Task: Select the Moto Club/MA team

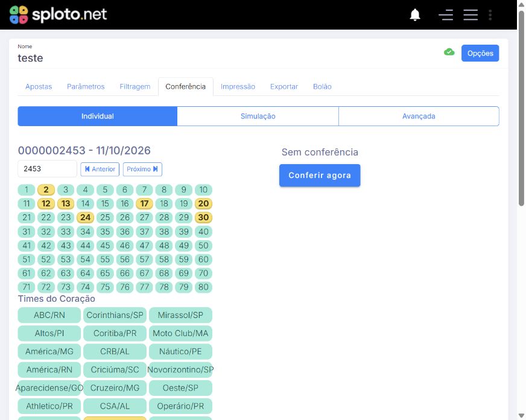Action: [x=180, y=333]
